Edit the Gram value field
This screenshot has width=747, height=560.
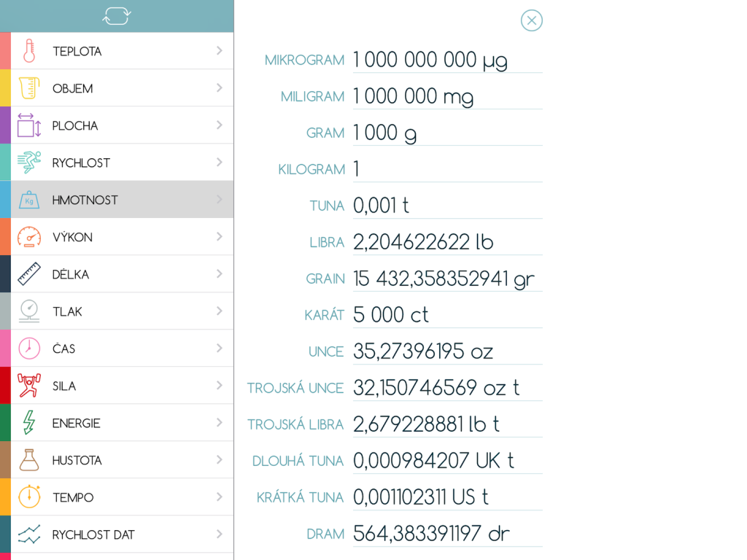[447, 133]
